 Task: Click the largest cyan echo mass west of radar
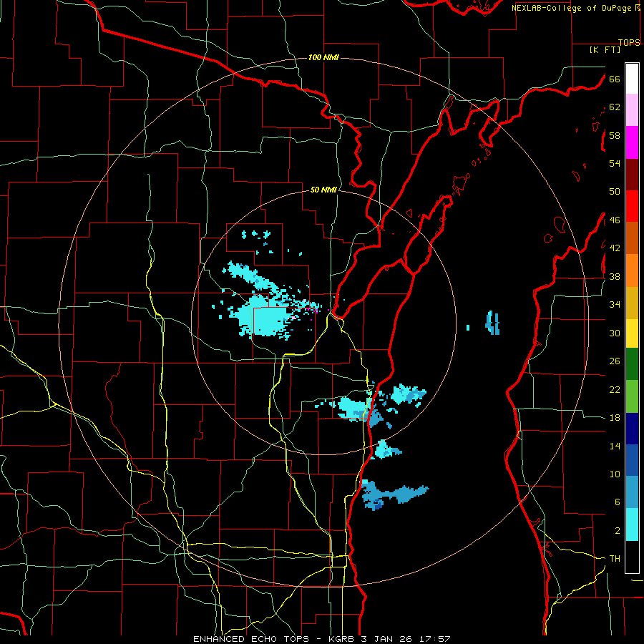263,318
